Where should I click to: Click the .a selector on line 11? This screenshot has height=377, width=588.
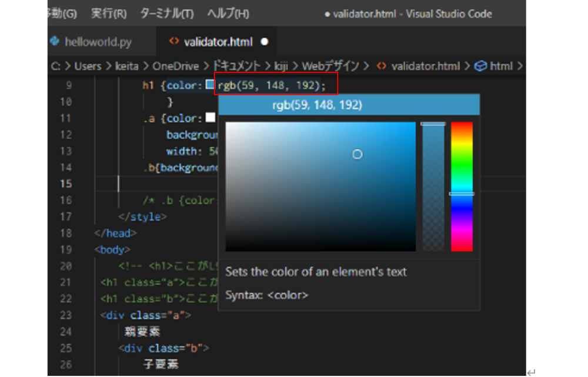point(149,119)
